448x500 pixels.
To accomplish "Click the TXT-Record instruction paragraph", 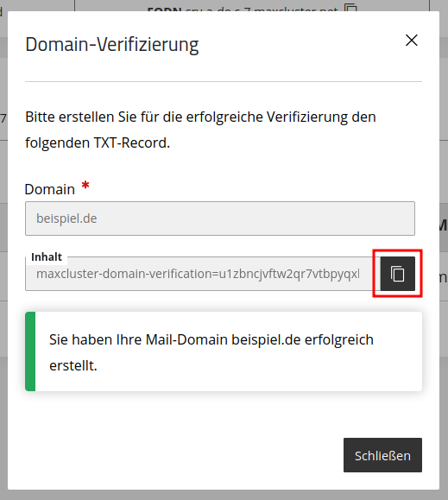I will tap(200, 130).
